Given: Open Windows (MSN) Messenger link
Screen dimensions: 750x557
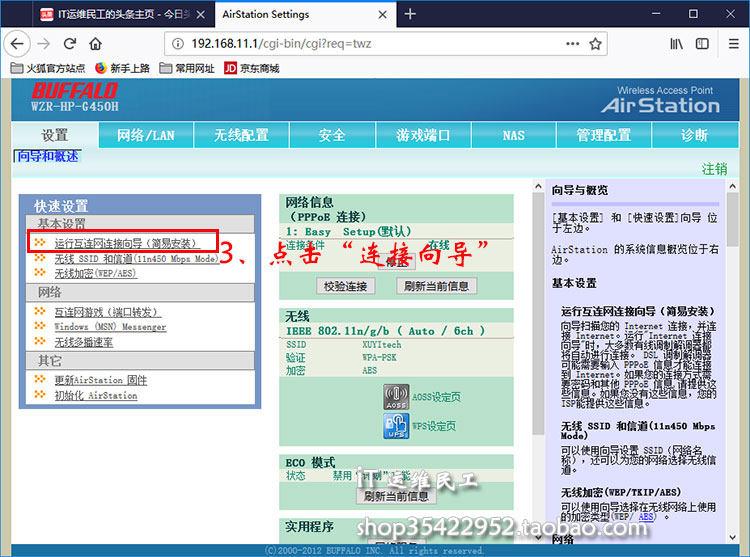Looking at the screenshot, I should click(x=110, y=327).
